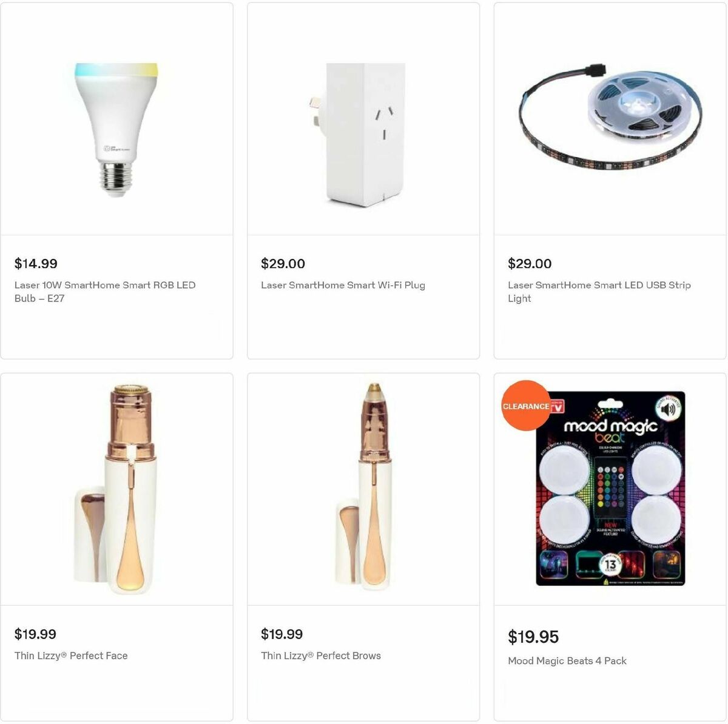728x724 pixels.
Task: Click the speaker icon on Mood Magic package
Action: pyautogui.click(x=667, y=409)
